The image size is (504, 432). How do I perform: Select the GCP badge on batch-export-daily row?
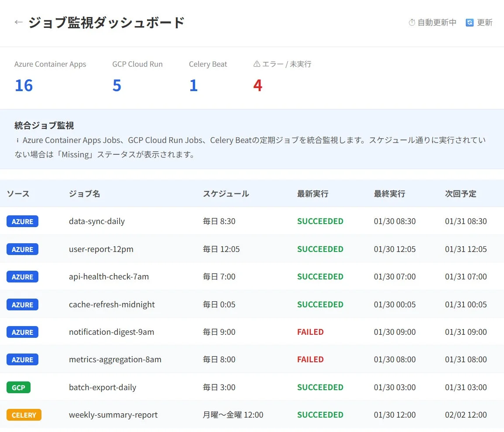coord(18,387)
